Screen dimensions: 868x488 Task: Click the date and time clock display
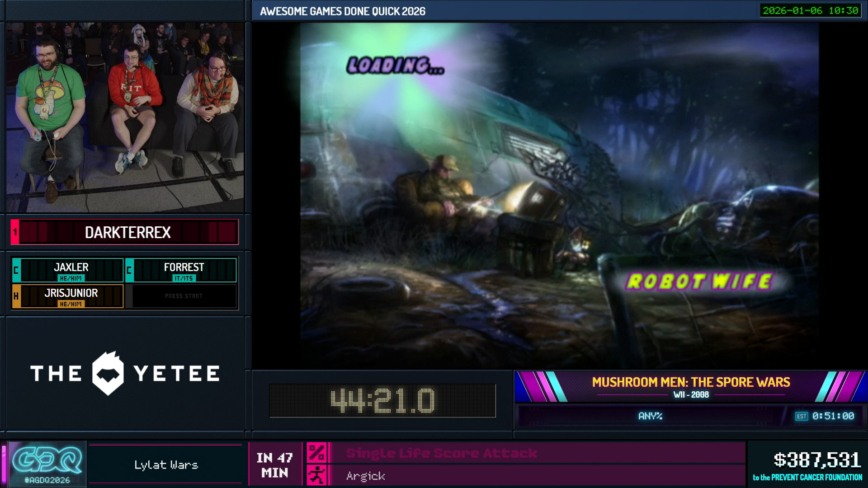pyautogui.click(x=810, y=10)
